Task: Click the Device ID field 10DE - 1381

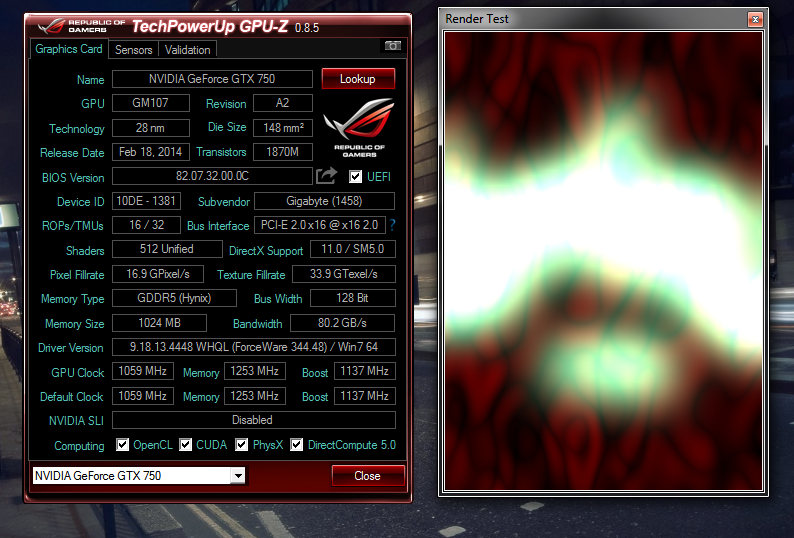Action: 146,201
